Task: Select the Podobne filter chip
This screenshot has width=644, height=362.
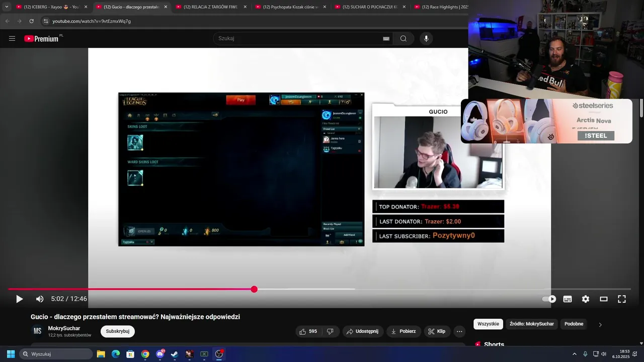Action: tap(574, 324)
